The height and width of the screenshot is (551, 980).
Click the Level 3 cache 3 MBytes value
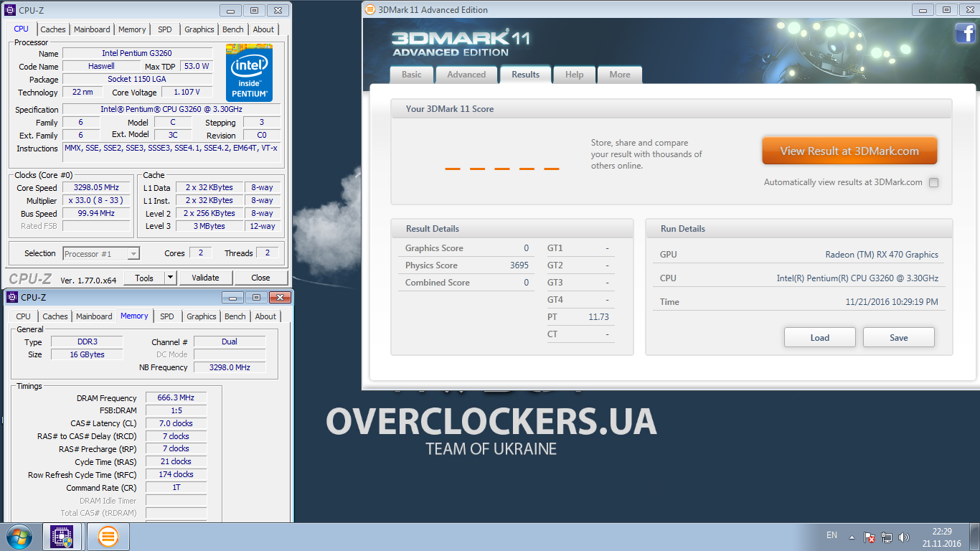[209, 226]
